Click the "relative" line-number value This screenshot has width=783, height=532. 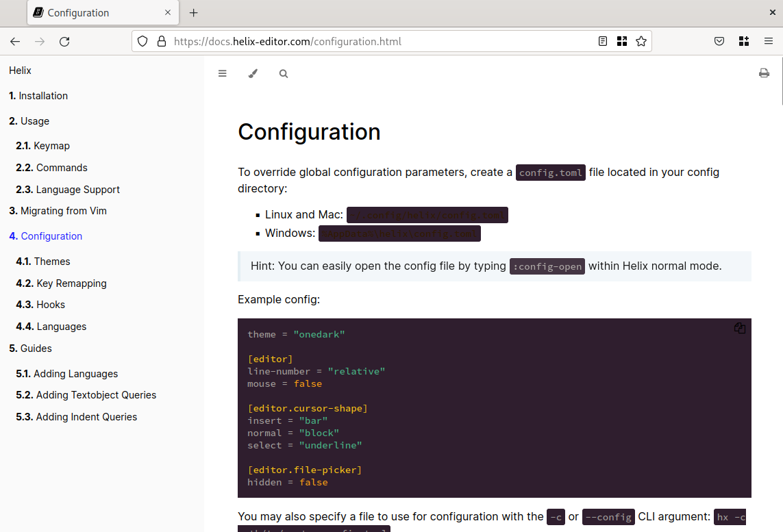point(356,371)
